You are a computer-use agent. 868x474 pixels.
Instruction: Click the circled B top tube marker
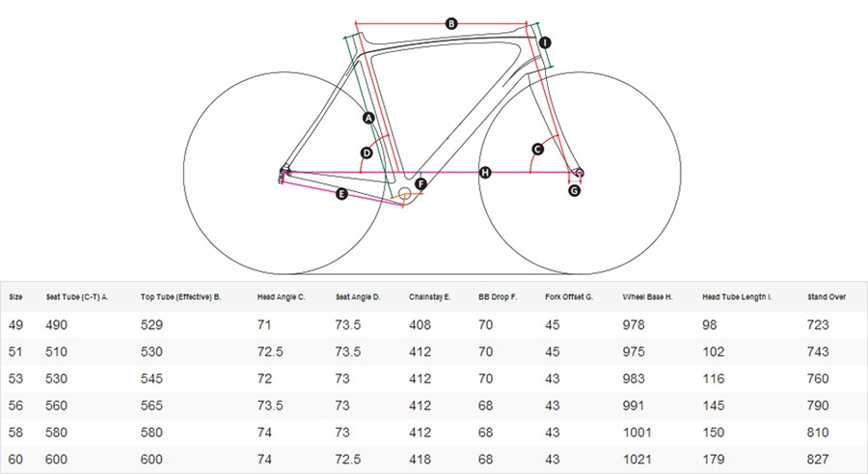(x=451, y=23)
